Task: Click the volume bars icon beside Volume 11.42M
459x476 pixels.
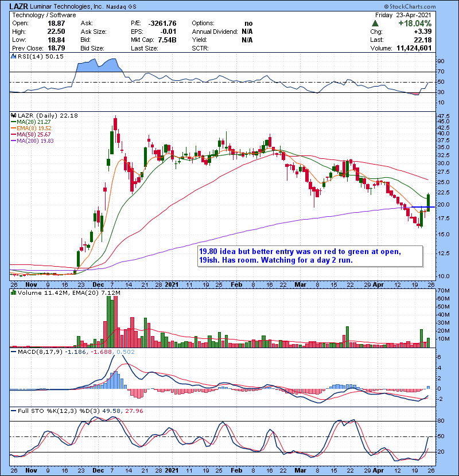Action: click(13, 292)
